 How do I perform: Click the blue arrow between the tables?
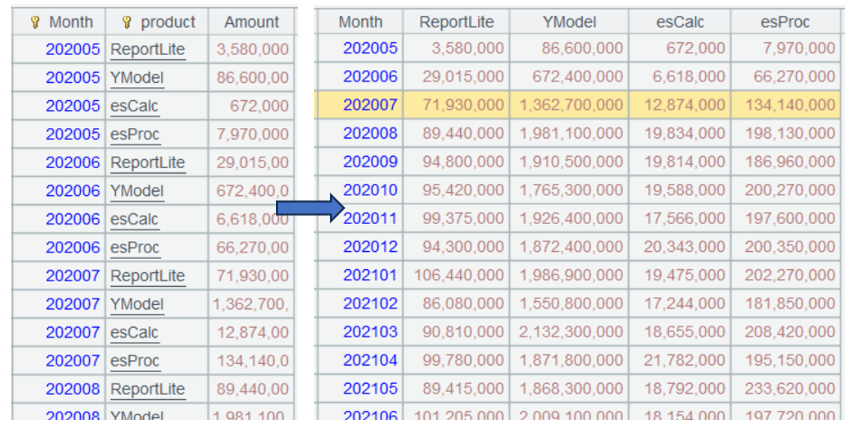[x=309, y=207]
